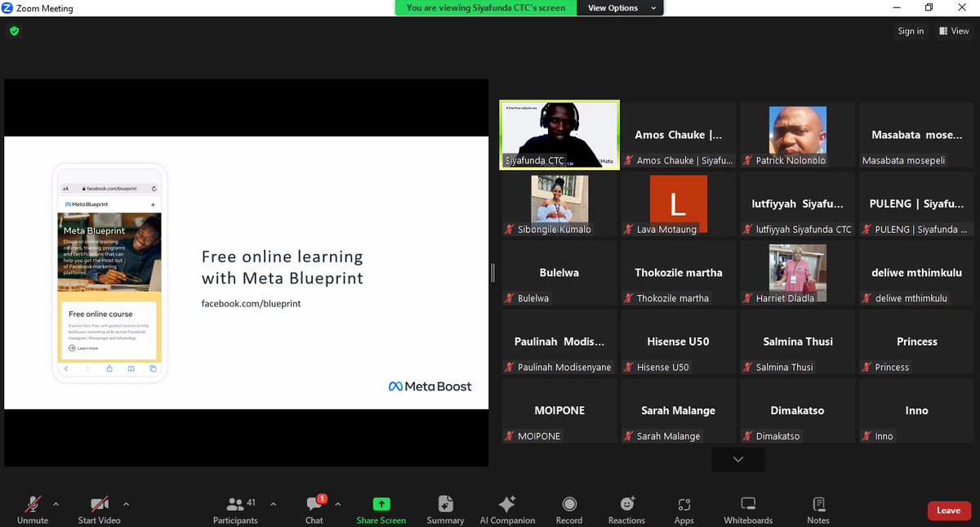The width and height of the screenshot is (980, 527).
Task: Show next page of participants with down chevron
Action: [x=738, y=459]
